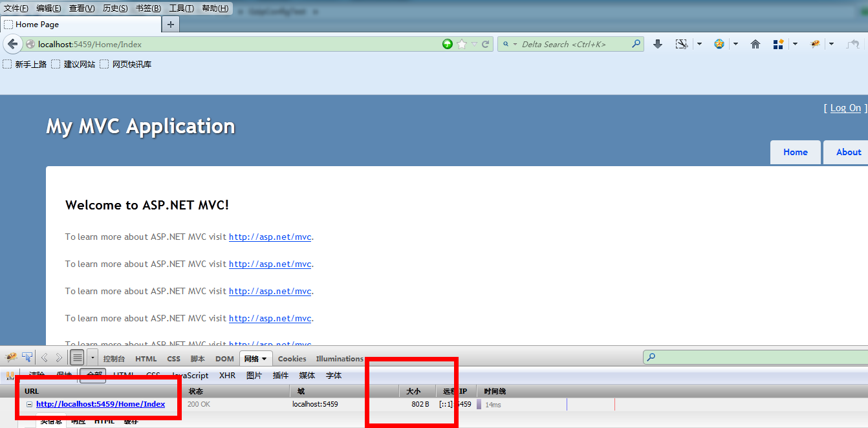Switch to the Illuminations Firebug tab

point(340,359)
